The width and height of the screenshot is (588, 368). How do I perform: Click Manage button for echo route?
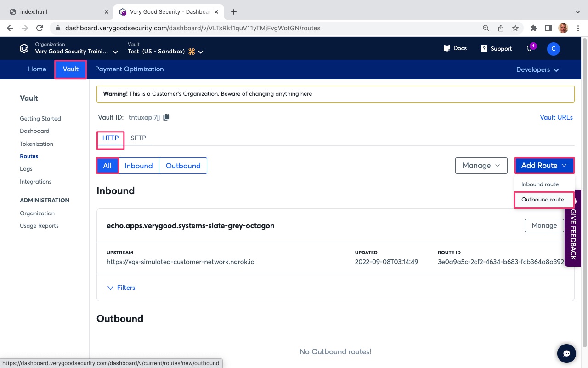pos(544,225)
